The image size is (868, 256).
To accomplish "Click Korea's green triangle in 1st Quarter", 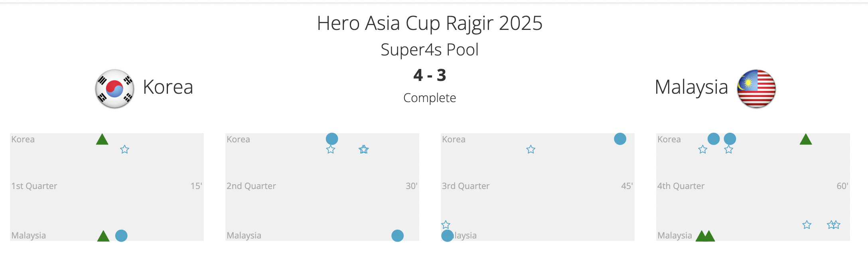I will click(x=102, y=140).
